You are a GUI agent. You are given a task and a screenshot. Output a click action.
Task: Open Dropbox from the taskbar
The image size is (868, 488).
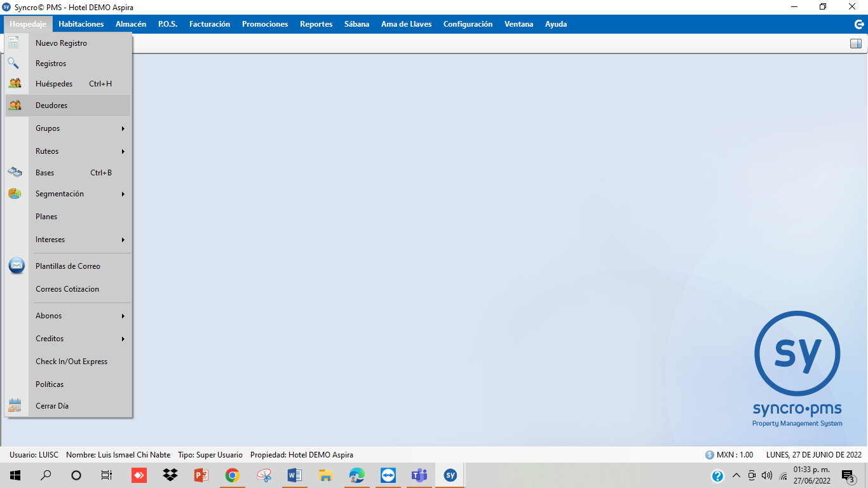170,475
